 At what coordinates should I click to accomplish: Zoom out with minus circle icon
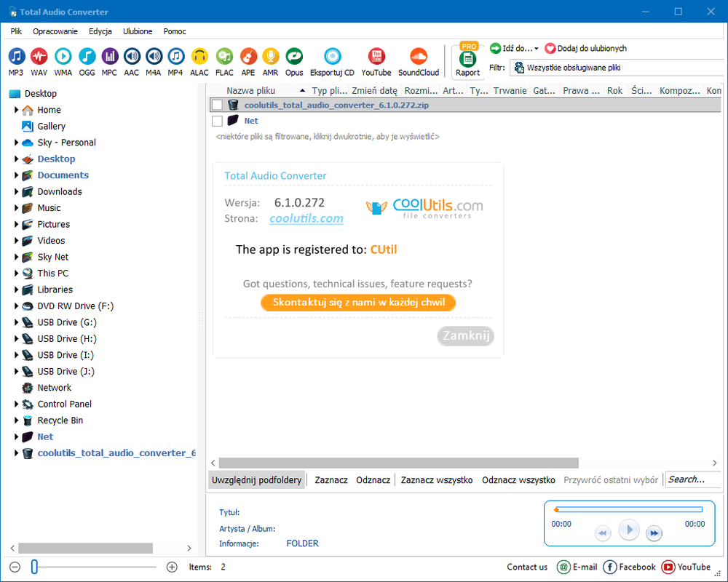pos(15,567)
